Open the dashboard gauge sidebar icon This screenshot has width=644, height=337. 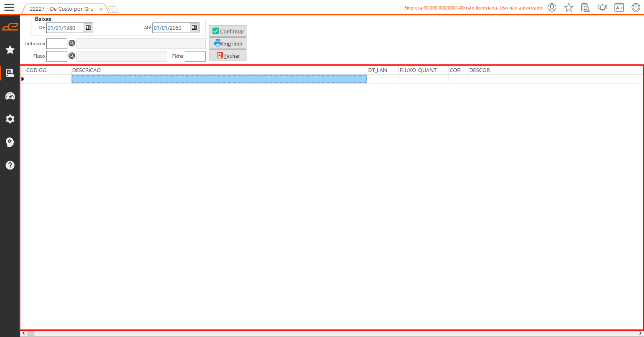(x=10, y=96)
